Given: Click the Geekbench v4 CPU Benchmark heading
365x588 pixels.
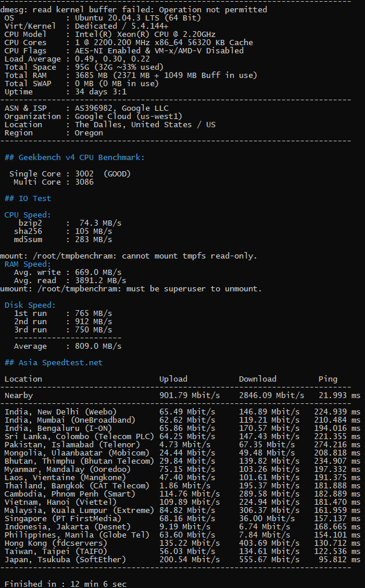Looking at the screenshot, I should click(74, 158).
